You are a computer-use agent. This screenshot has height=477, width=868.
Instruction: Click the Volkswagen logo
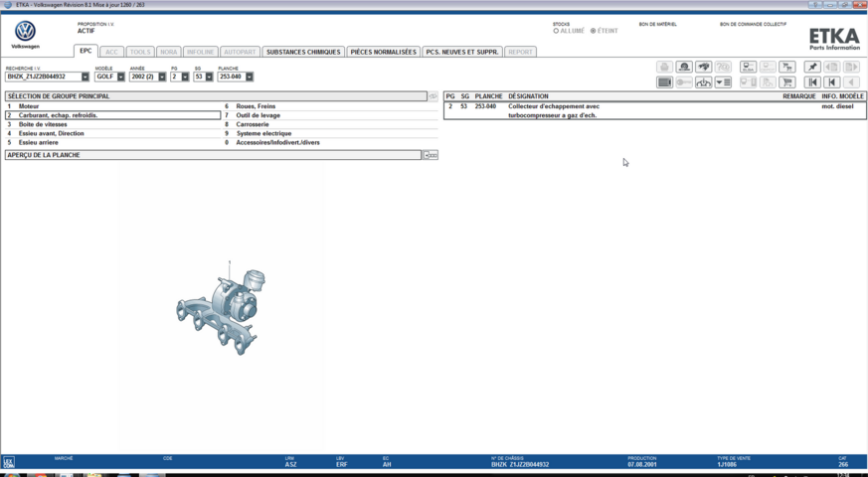tap(26, 31)
